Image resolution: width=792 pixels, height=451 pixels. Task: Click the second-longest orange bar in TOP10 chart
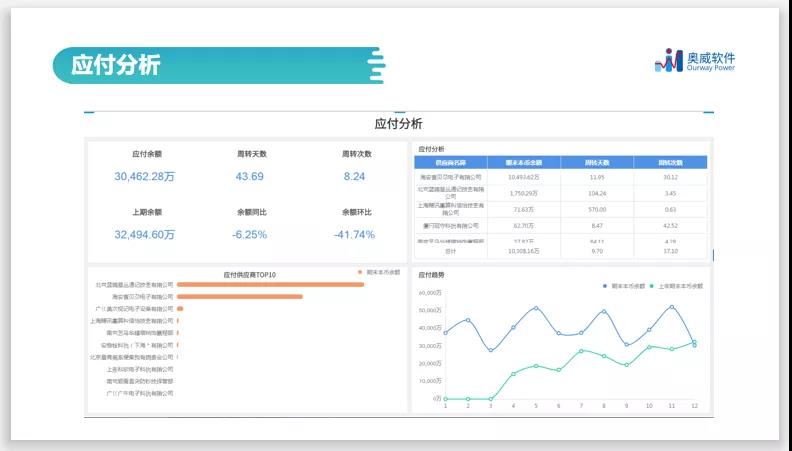tap(239, 297)
